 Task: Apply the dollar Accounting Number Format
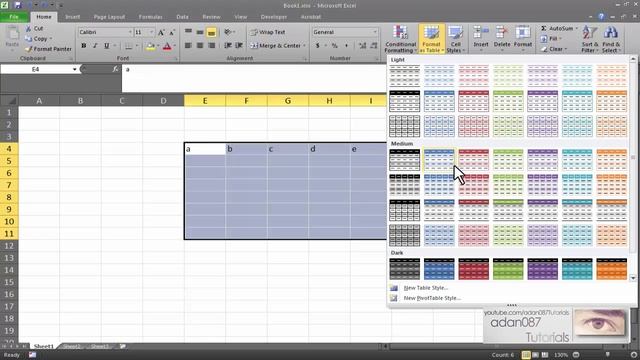coord(318,46)
